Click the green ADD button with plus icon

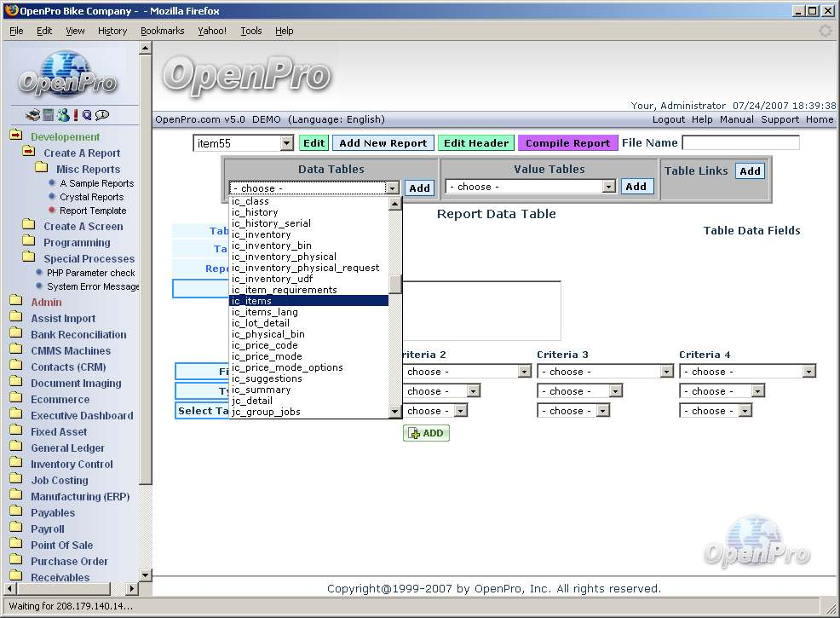coord(426,433)
